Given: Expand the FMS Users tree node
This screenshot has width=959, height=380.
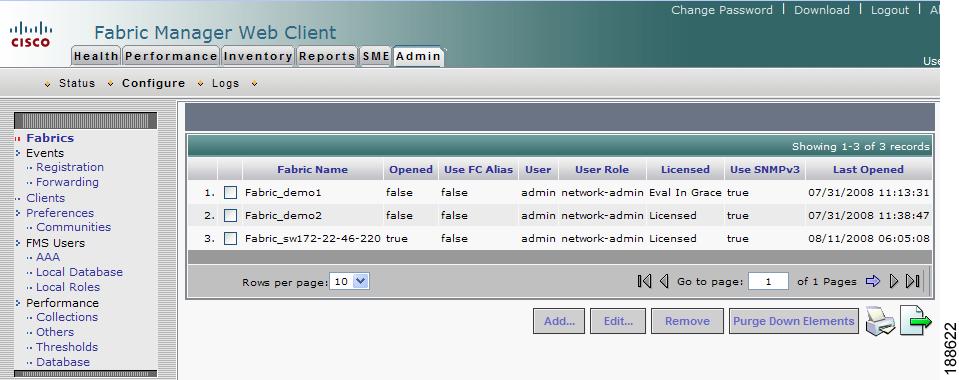Looking at the screenshot, I should tap(18, 243).
